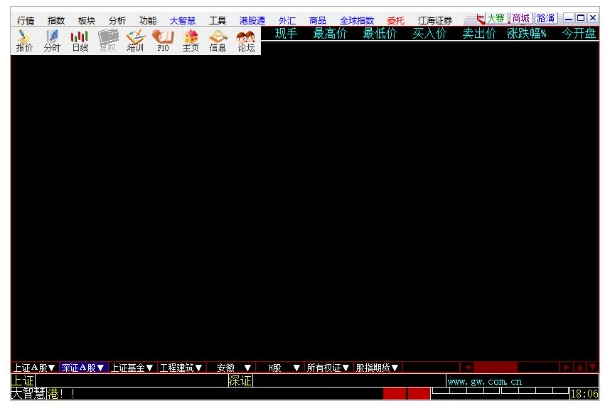Click the 深证 index label

coord(240,380)
